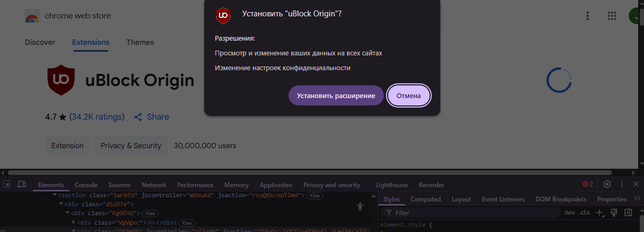The width and height of the screenshot is (644, 232).
Task: Open the Chrome Web Store options menu
Action: pos(588,16)
